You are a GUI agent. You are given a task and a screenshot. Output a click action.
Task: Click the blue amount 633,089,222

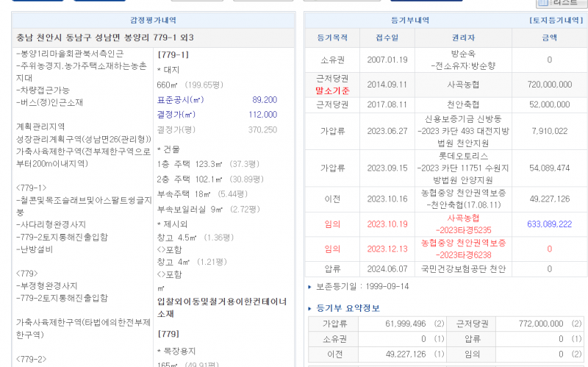click(x=549, y=224)
